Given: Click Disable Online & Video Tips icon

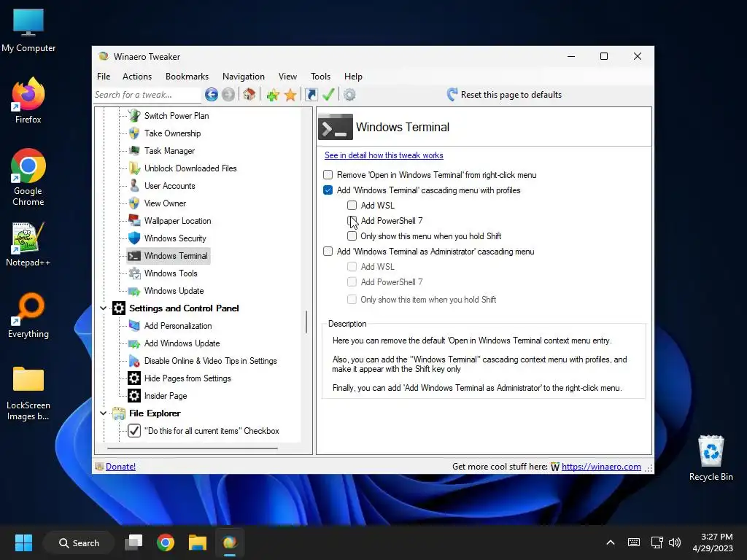Looking at the screenshot, I should tap(134, 361).
